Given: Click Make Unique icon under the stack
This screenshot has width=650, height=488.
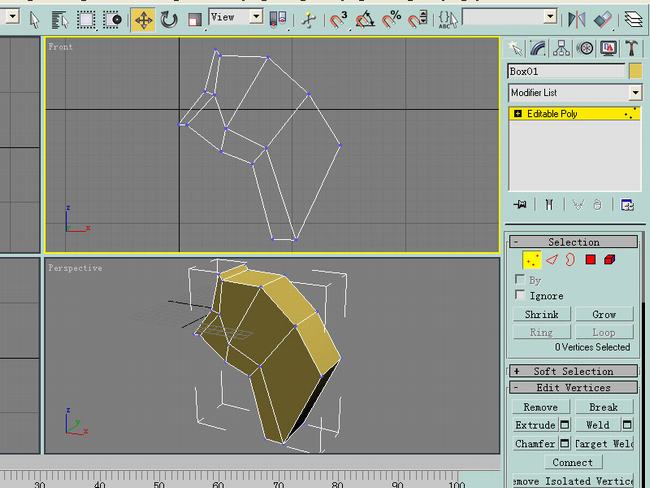Looking at the screenshot, I should click(577, 204).
